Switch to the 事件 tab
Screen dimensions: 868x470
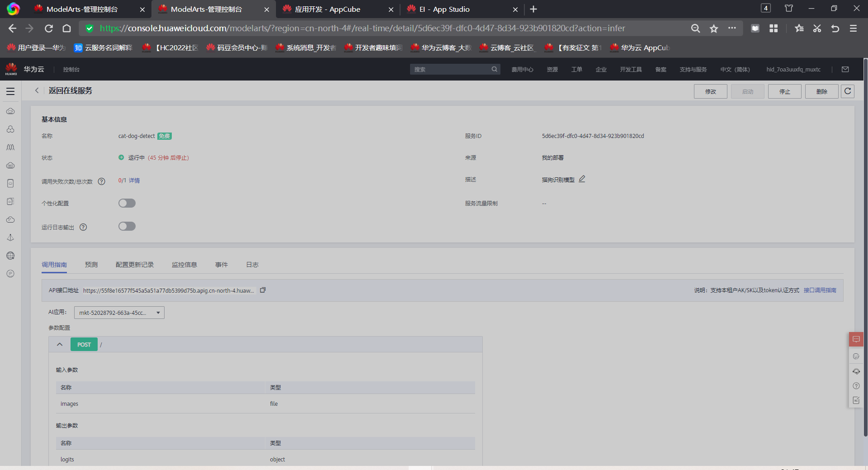(222, 265)
